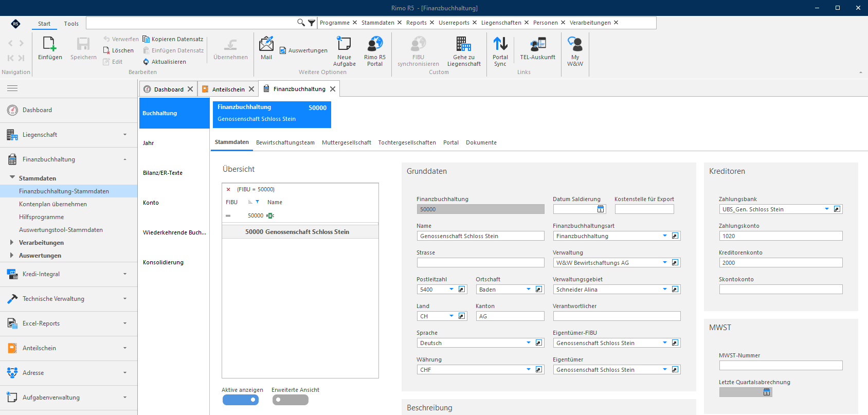
Task: Click the search magnifier icon
Action: pos(301,23)
